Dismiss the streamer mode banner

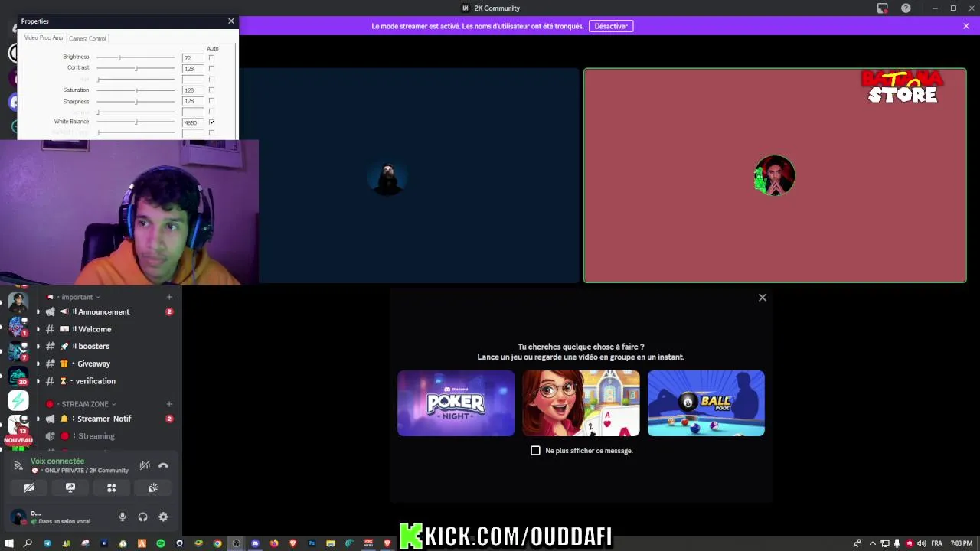point(966,26)
